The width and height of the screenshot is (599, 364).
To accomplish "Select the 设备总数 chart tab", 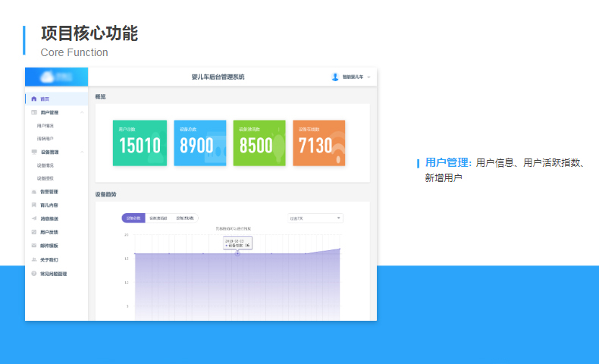I will 133,218.
